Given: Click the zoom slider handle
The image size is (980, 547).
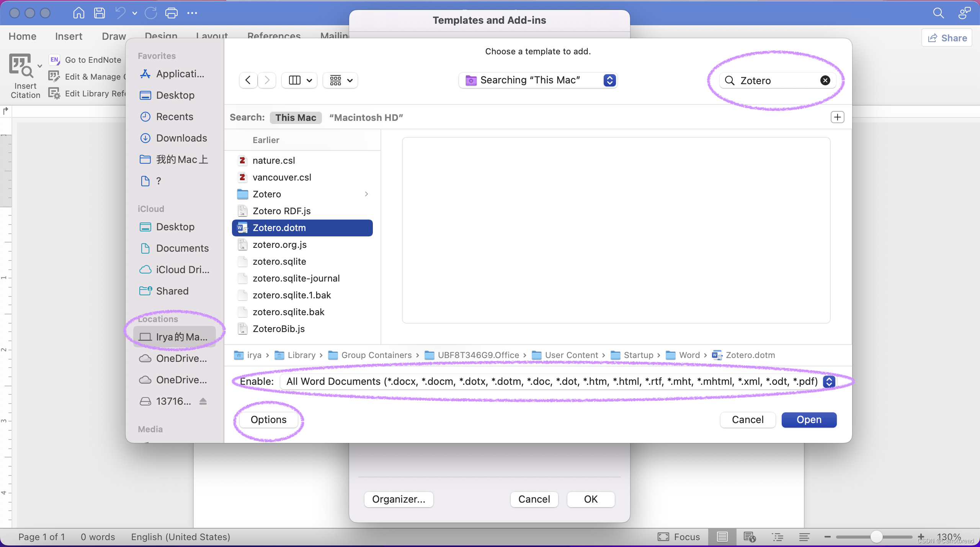Looking at the screenshot, I should pyautogui.click(x=876, y=537).
